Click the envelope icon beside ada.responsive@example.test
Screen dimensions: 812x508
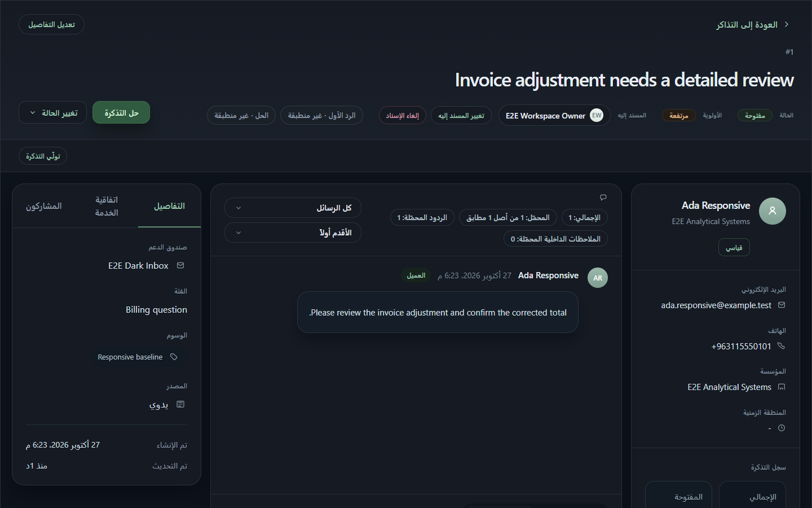pos(782,305)
